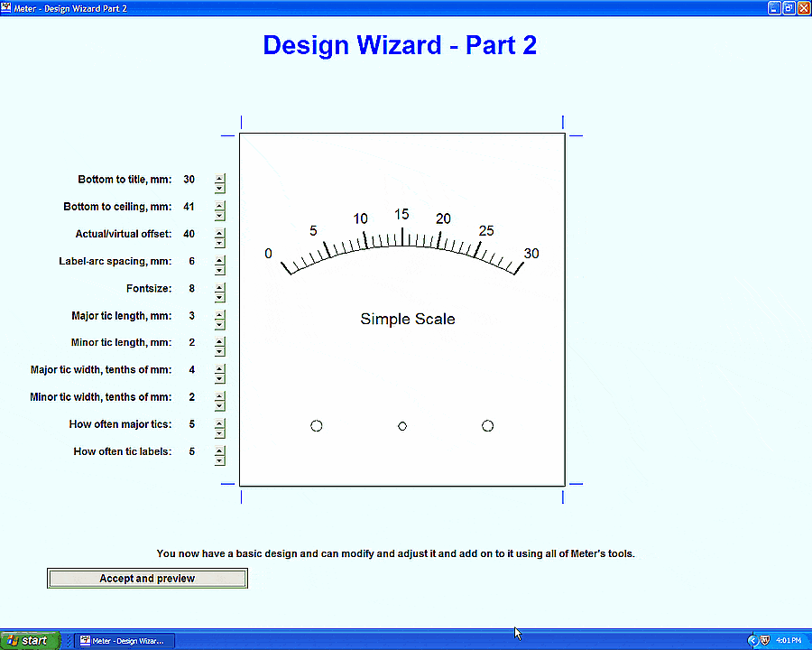This screenshot has height=650, width=812.
Task: Click the security shield tray icon
Action: point(765,641)
